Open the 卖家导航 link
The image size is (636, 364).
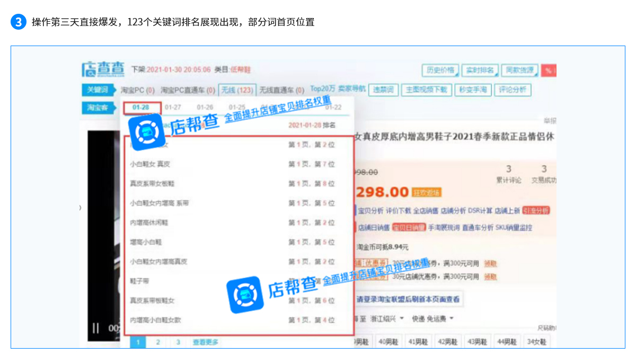352,88
